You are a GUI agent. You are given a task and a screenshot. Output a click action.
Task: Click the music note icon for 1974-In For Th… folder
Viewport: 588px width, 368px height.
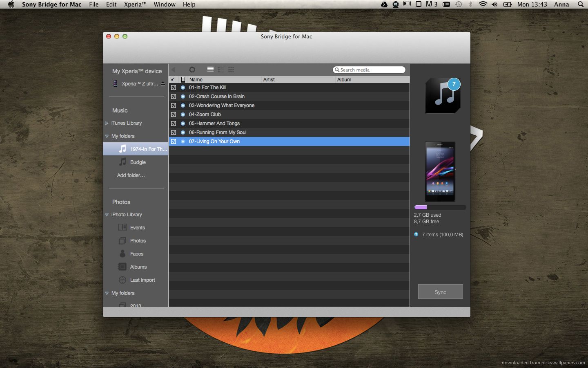[x=122, y=149]
